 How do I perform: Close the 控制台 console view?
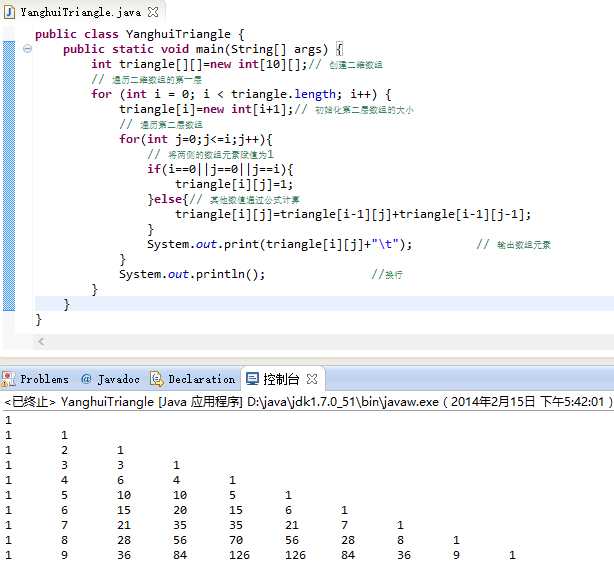[312, 379]
